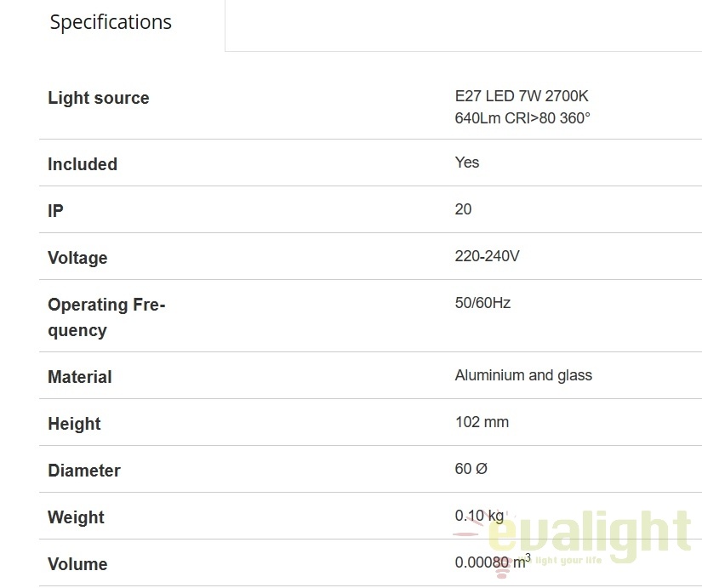Click the 220-240V voltage value
This screenshot has height=588, width=702.
point(487,256)
